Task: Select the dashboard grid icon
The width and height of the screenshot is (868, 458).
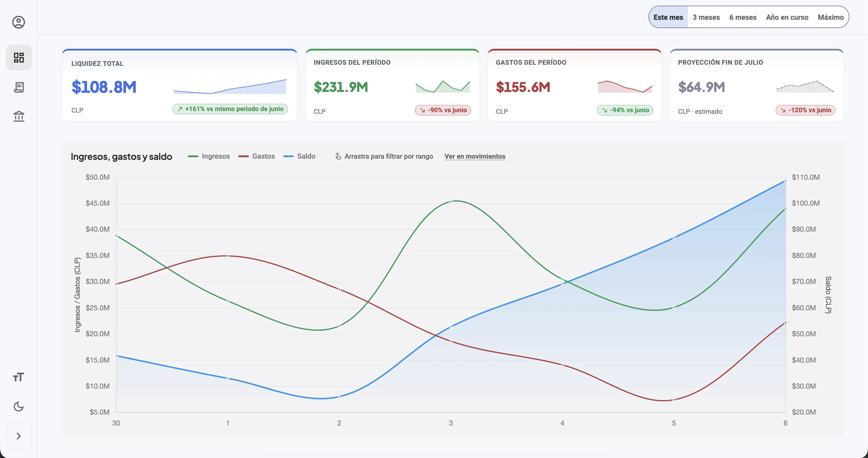Action: [19, 58]
